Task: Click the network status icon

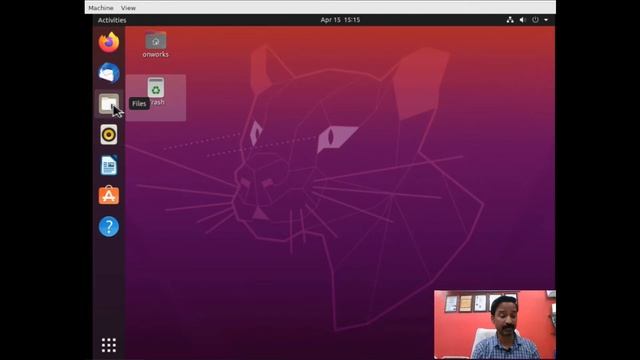Action: [x=510, y=20]
